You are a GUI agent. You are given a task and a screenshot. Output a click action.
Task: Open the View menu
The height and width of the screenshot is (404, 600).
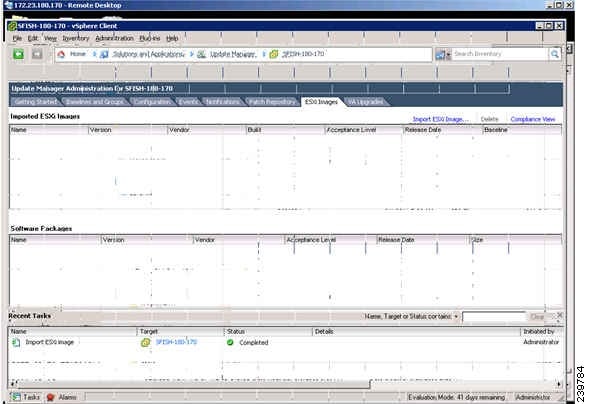[50, 38]
